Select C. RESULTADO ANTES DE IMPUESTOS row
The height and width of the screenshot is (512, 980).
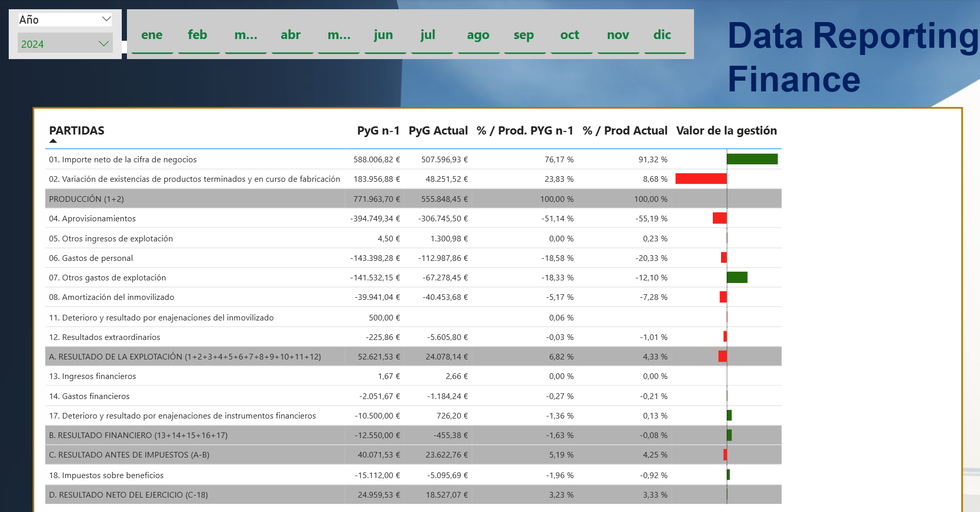413,454
